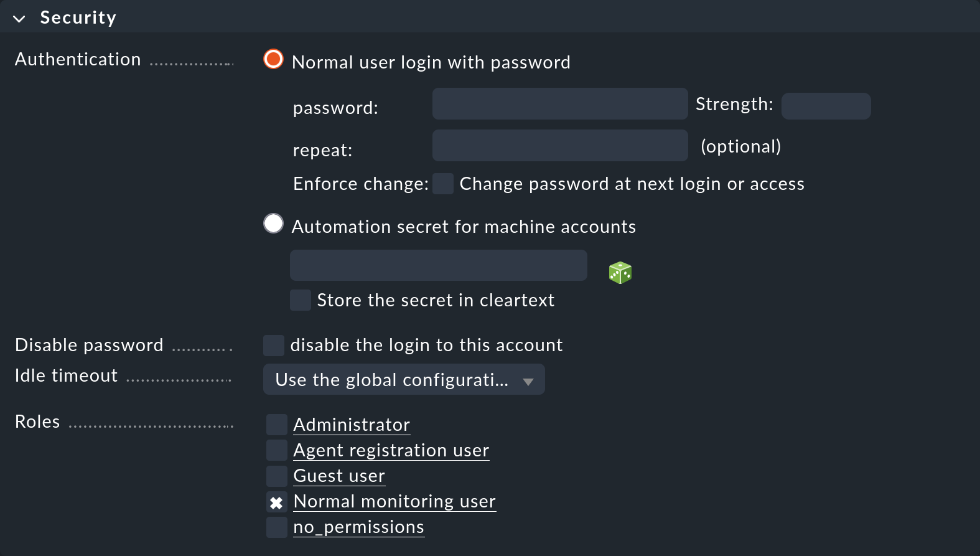Collapse the Security section
This screenshot has width=980, height=556.
pos(19,17)
